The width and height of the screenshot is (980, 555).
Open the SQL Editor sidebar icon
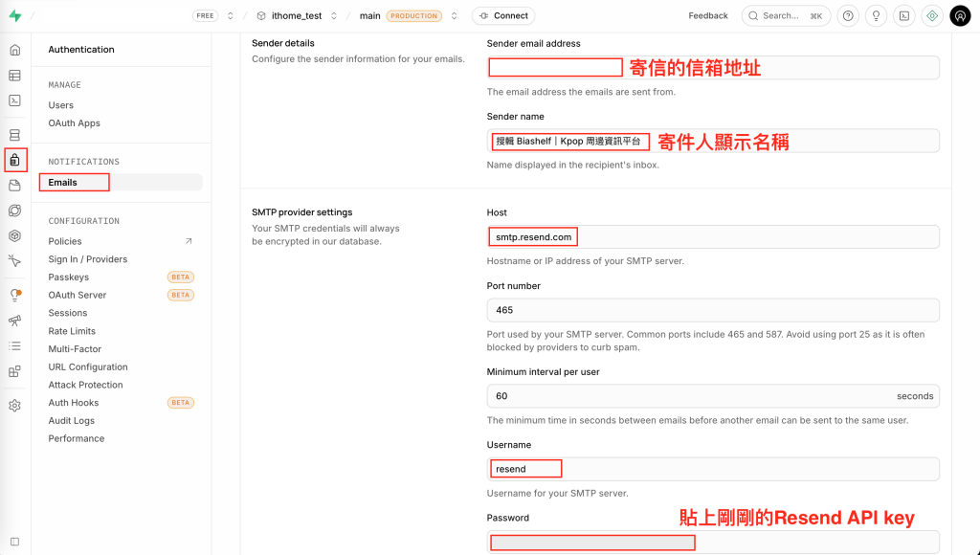tap(15, 100)
